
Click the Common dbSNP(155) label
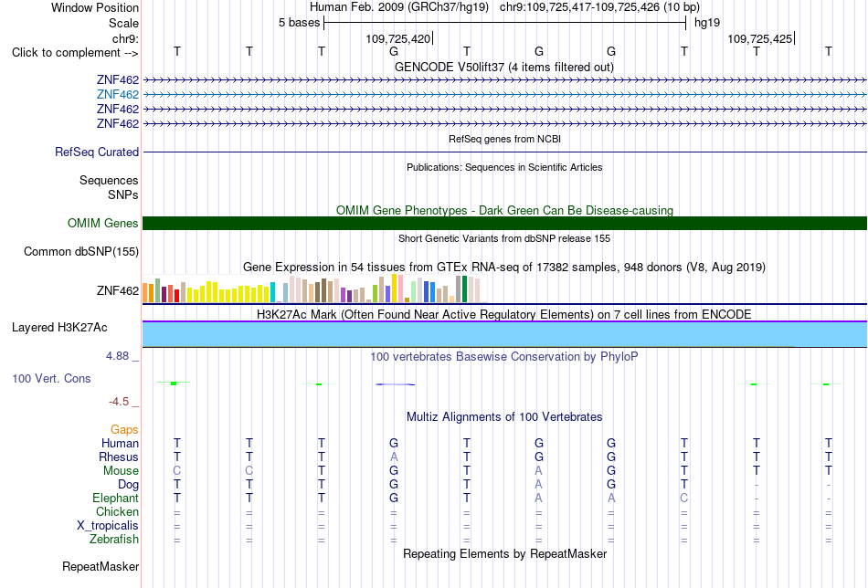[81, 252]
